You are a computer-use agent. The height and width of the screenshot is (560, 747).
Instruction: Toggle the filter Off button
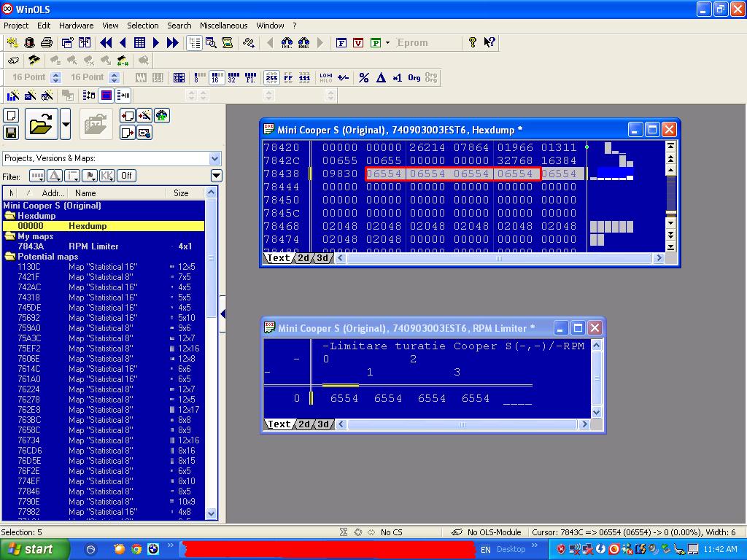coord(126,176)
